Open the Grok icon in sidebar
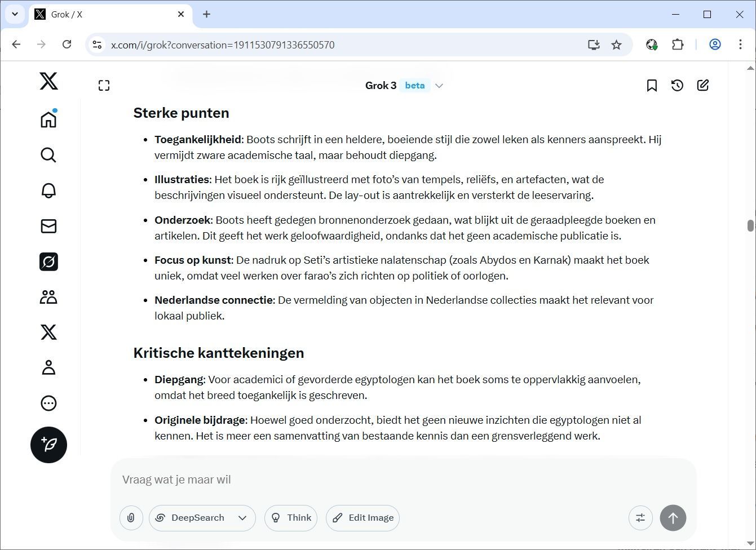The width and height of the screenshot is (756, 550). (x=48, y=262)
